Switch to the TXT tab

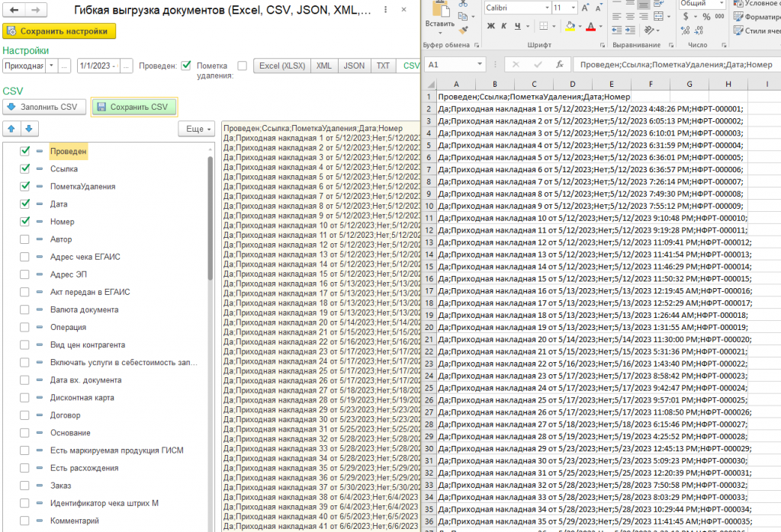tap(383, 66)
